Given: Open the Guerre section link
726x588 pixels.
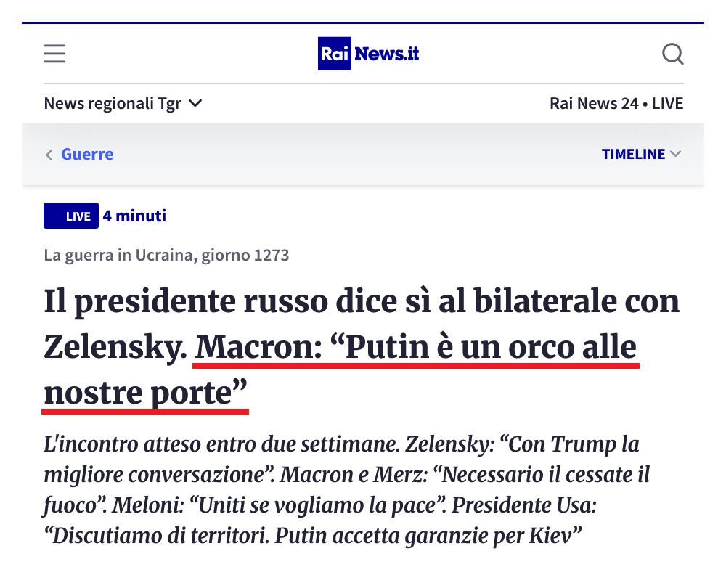Looking at the screenshot, I should point(87,154).
